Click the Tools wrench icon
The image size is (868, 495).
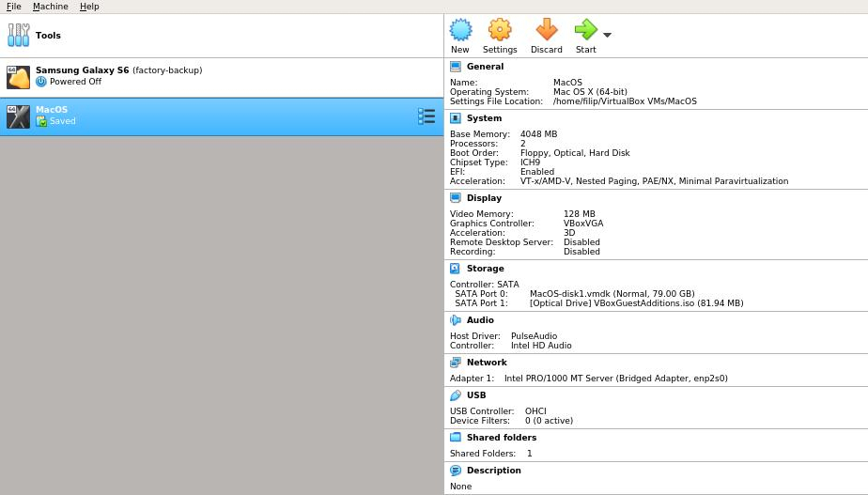[18, 35]
